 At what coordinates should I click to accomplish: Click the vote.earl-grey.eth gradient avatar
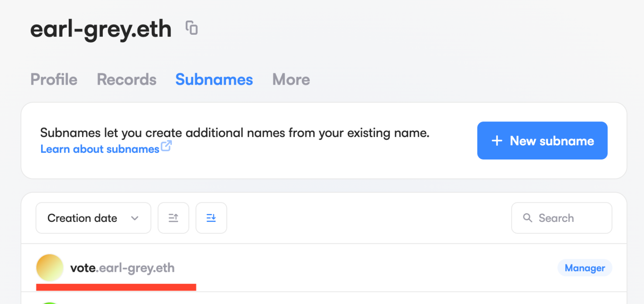pyautogui.click(x=50, y=268)
